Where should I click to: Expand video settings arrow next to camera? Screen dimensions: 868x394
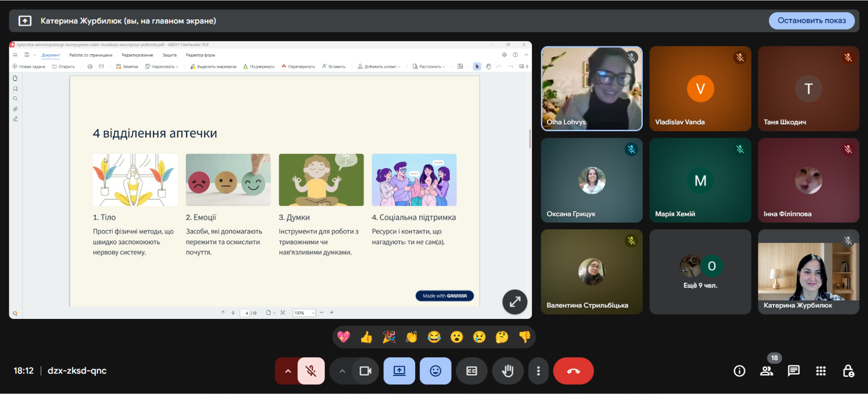342,371
